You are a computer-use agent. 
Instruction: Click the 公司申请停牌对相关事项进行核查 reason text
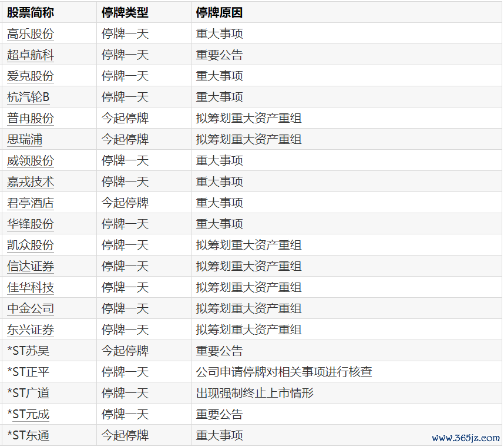coord(284,372)
